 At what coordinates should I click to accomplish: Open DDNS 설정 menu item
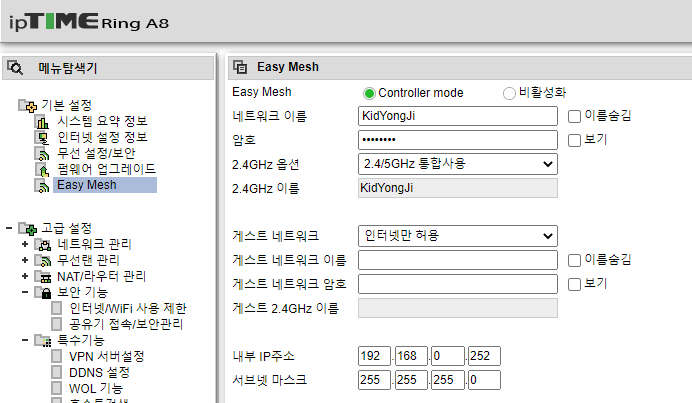point(99,373)
